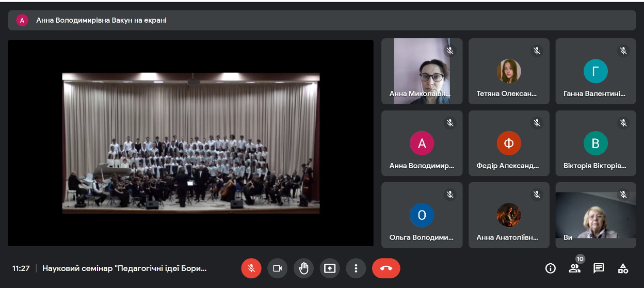Viewport: 644px width, 288px height.
Task: Show participants list people icon
Action: pos(574,268)
